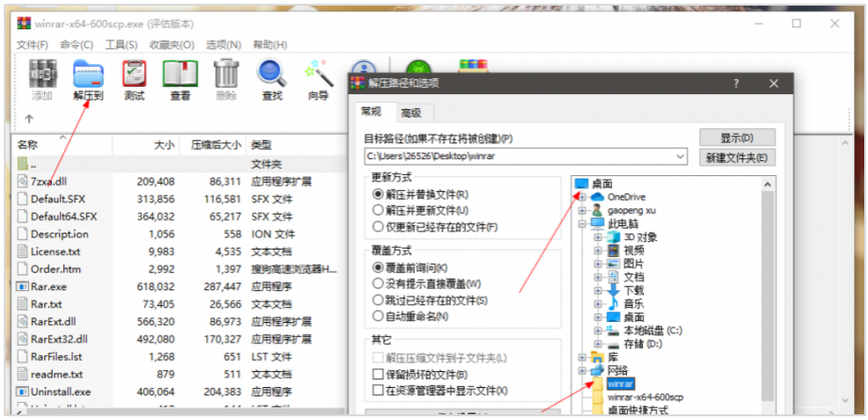This screenshot has width=868, height=420.
Task: Click the Delete (删除) trash icon
Action: (x=226, y=73)
